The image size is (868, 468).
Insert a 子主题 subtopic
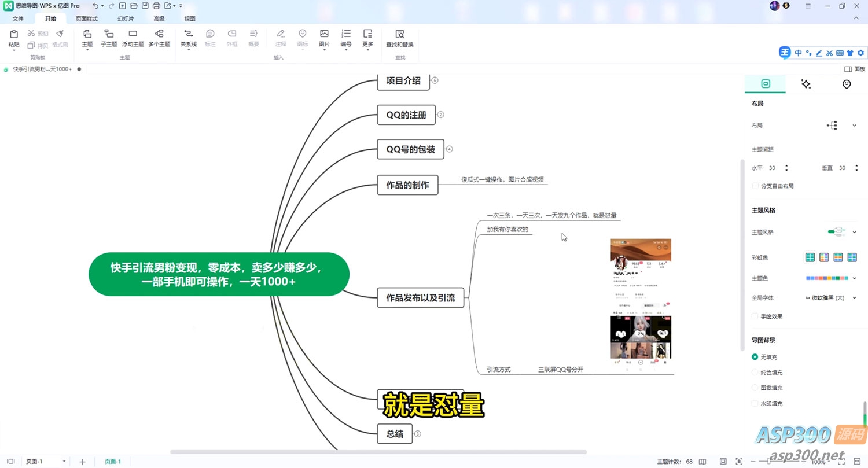pos(109,38)
